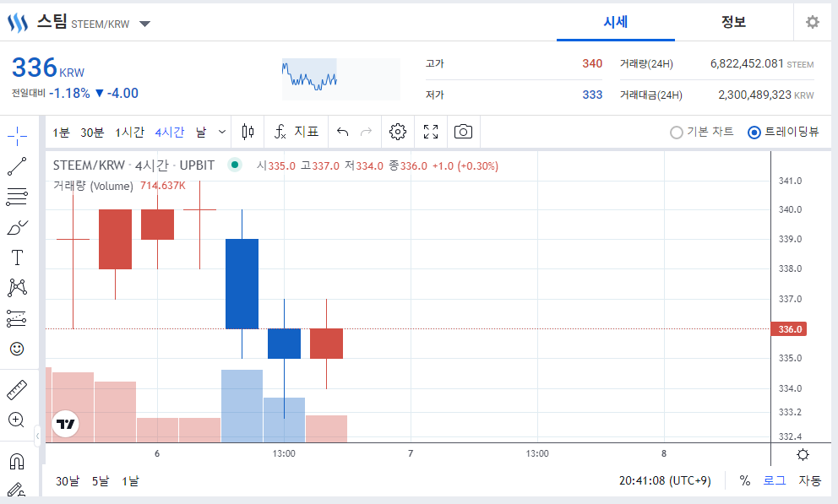Select the text annotation tool
This screenshot has height=504, width=838.
pos(17,257)
